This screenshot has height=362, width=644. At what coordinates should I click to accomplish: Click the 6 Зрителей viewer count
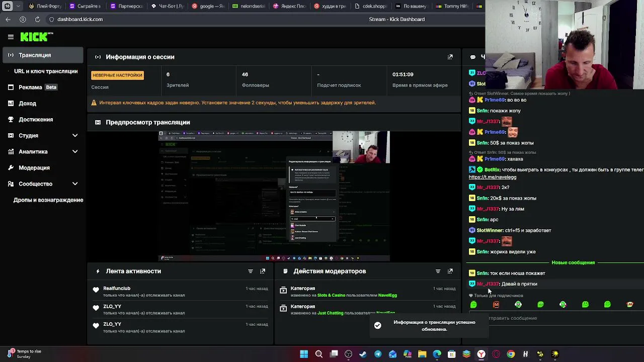point(168,74)
